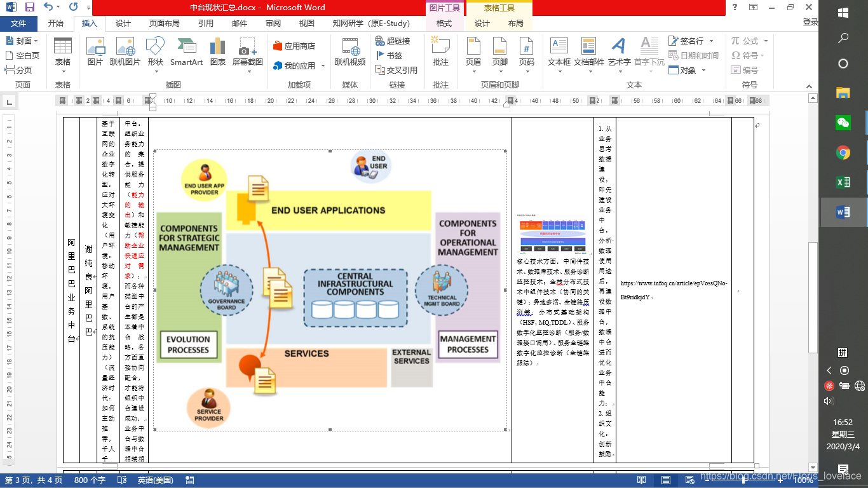This screenshot has height=488, width=868.
Task: Switch to the Review (审阅) tab
Action: click(273, 23)
